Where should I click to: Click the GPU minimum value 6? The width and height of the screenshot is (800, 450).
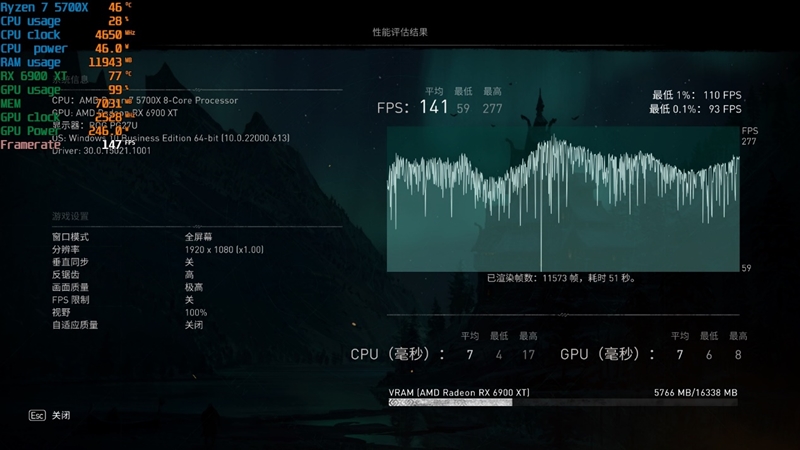point(709,355)
